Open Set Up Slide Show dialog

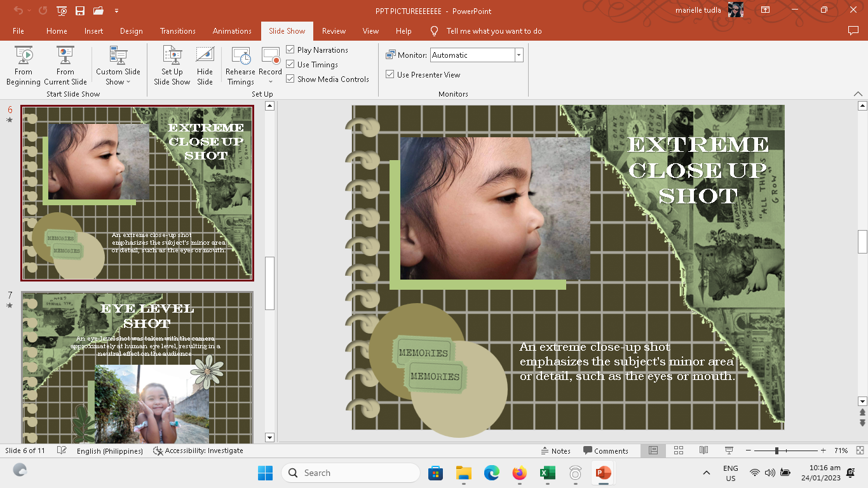(172, 65)
